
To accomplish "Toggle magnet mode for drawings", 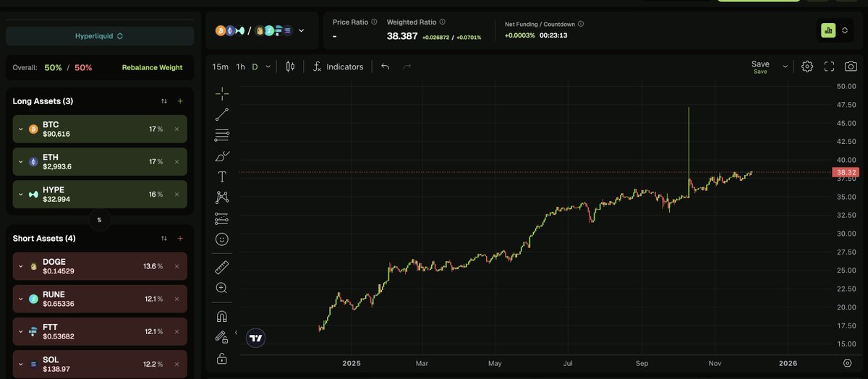I will click(222, 317).
